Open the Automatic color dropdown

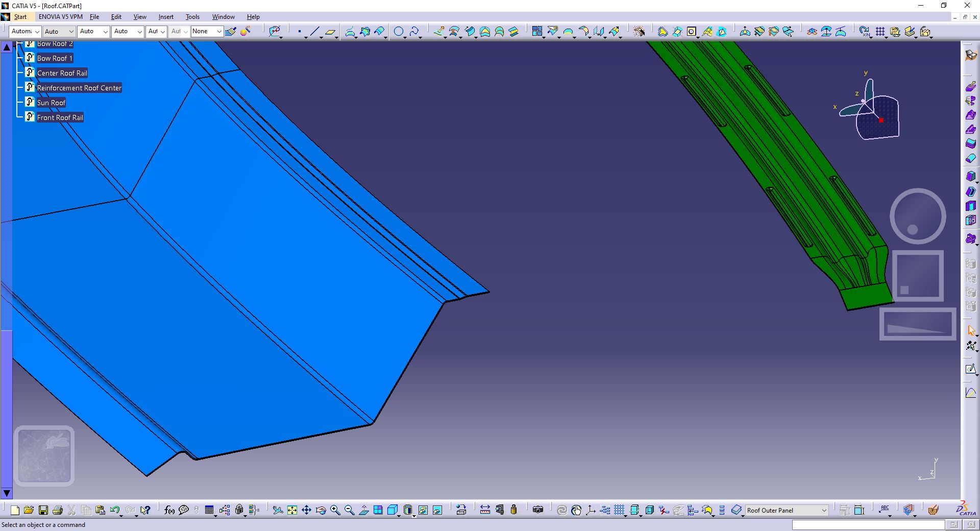point(24,32)
